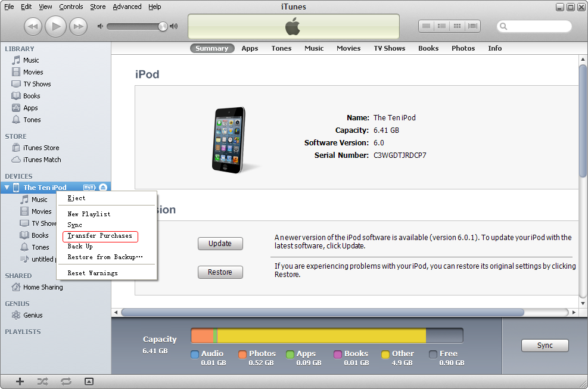Click the volume slider knob

[x=163, y=26]
